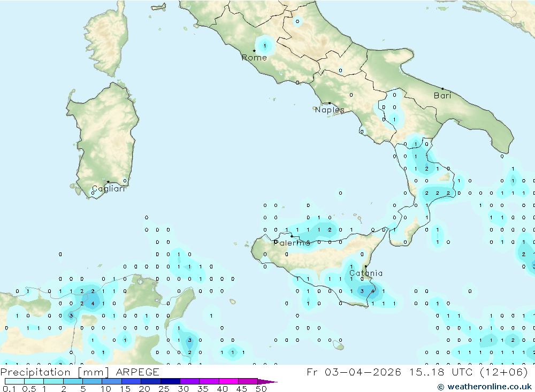Click the legend value label 50
Viewport: 535px width, 392px height.
point(261,389)
